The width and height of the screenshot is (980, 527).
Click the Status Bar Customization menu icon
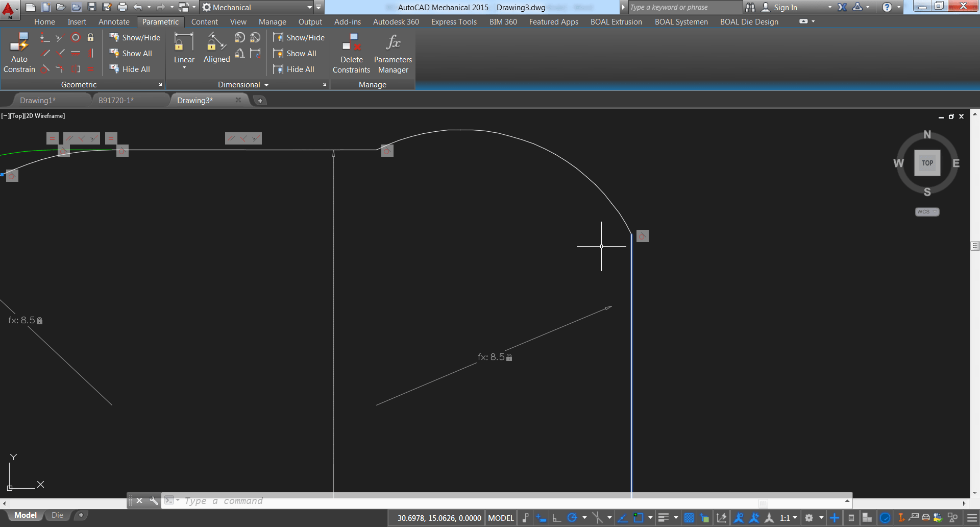(972, 518)
